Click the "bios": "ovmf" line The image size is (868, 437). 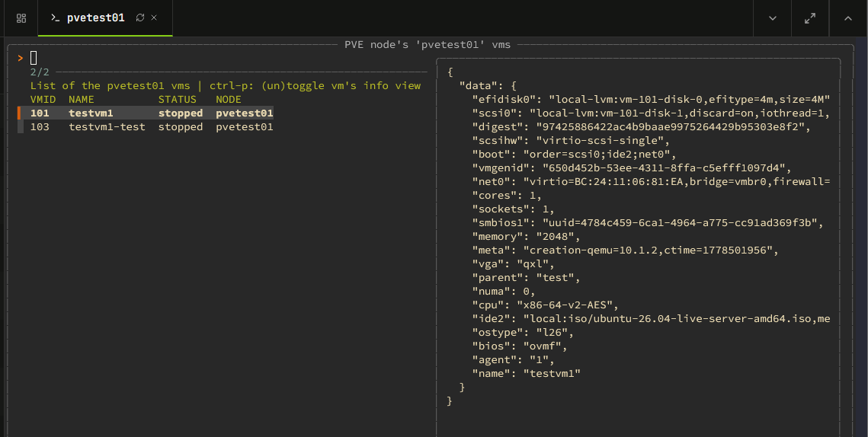tap(519, 346)
